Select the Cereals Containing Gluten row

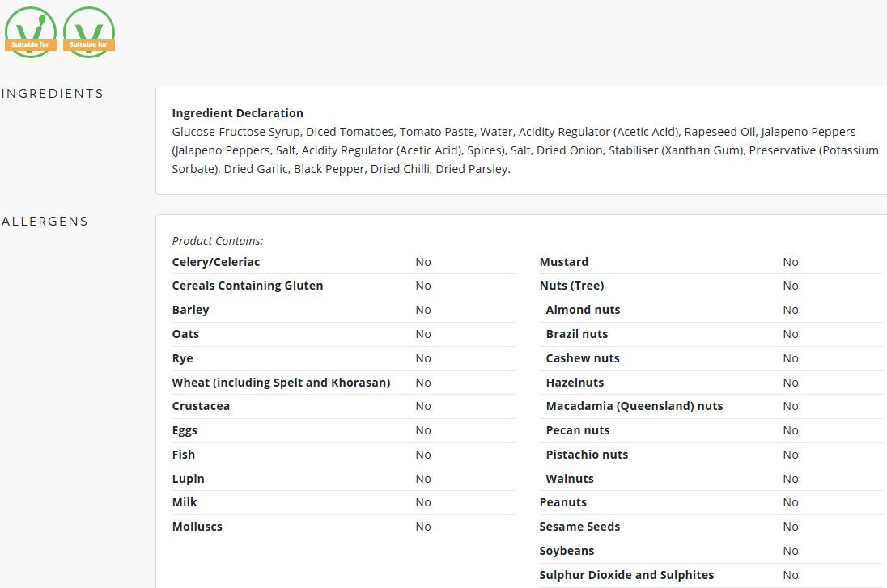[x=343, y=286]
